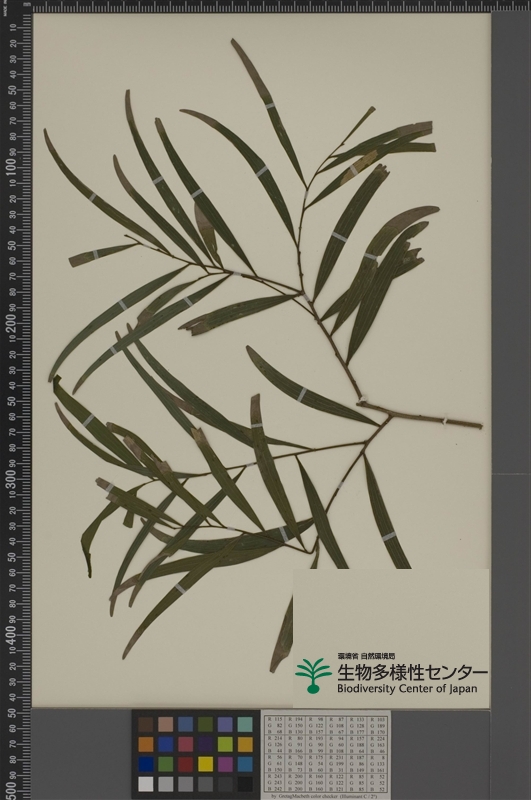Image resolution: width=531 pixels, height=800 pixels.
Task: Select the yellow swatch on color checker
Action: (x=205, y=764)
